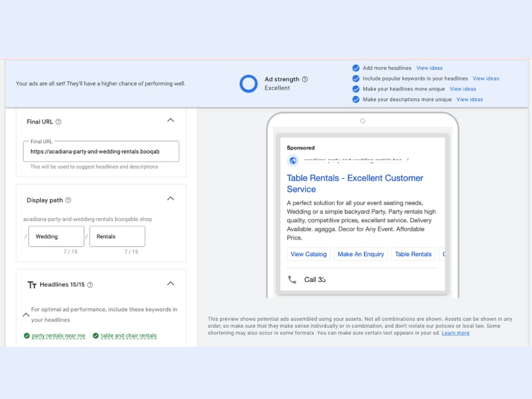
Task: Click the party rentals near me keyword
Action: (x=59, y=336)
